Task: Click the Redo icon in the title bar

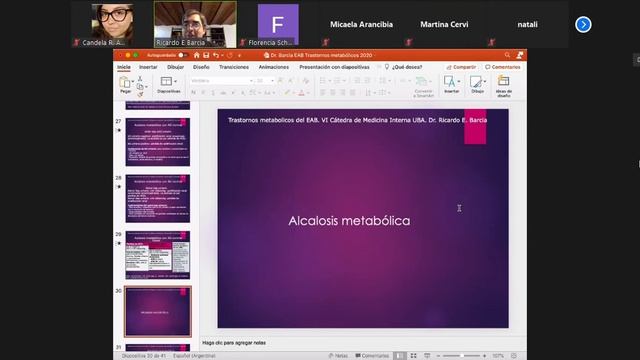Action: [x=230, y=55]
